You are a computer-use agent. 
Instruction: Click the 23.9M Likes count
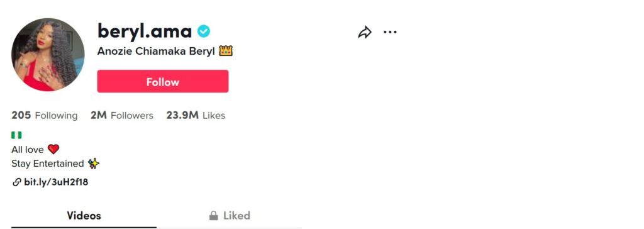tap(196, 116)
